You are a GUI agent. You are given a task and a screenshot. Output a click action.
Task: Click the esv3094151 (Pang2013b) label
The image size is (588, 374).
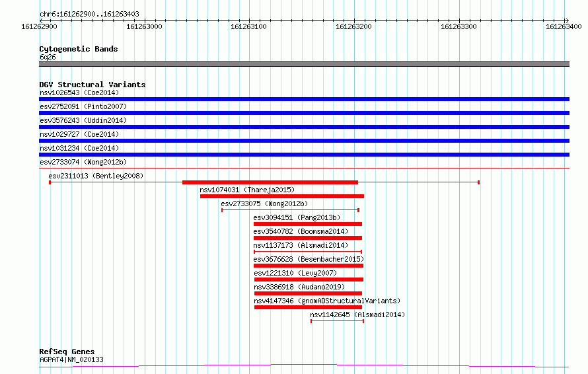297,217
